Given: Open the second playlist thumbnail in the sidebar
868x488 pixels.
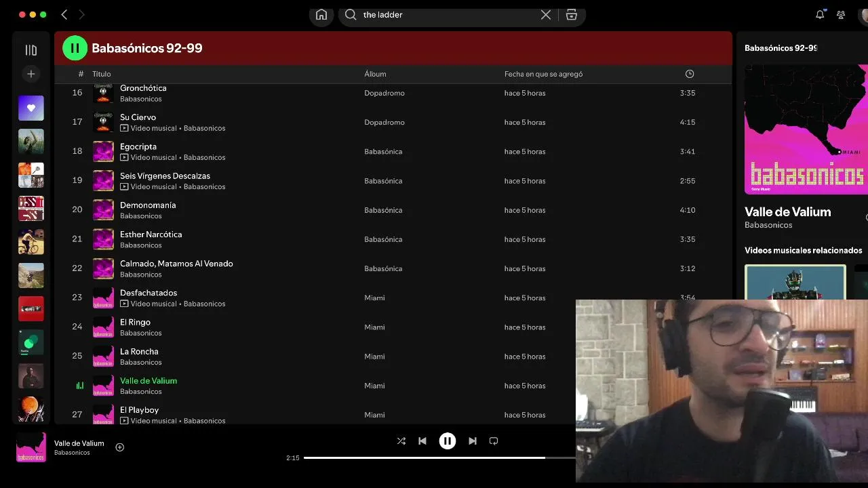Looking at the screenshot, I should tap(31, 142).
